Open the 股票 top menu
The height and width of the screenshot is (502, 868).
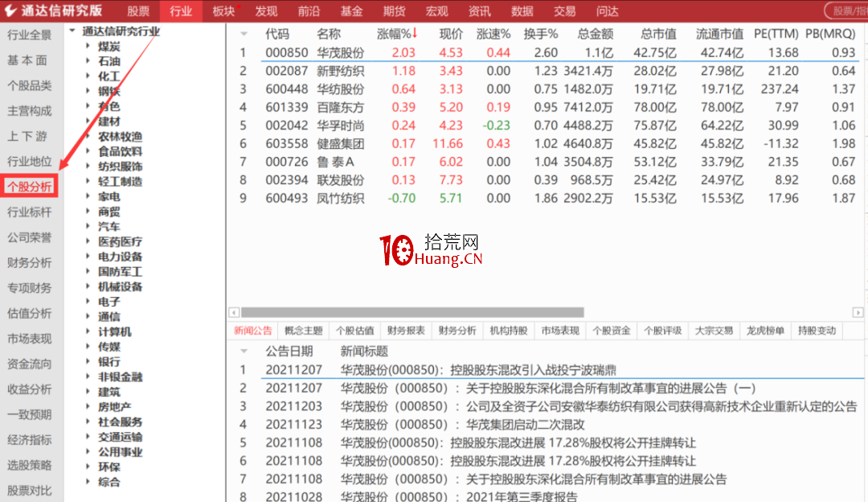pos(138,11)
